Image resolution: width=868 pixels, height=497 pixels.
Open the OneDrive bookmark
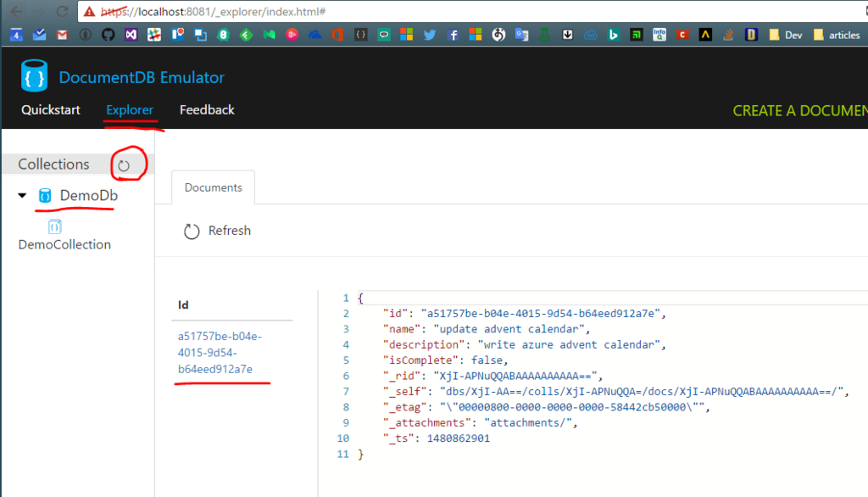[x=315, y=35]
